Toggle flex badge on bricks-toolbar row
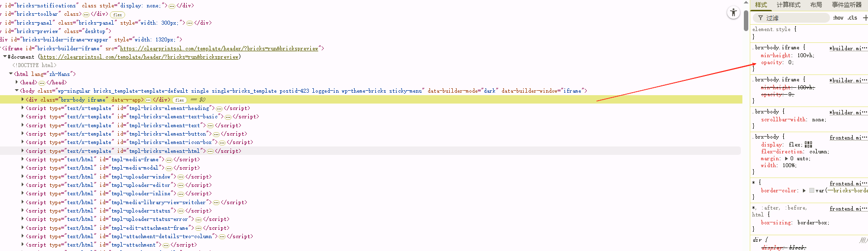 coord(117,15)
